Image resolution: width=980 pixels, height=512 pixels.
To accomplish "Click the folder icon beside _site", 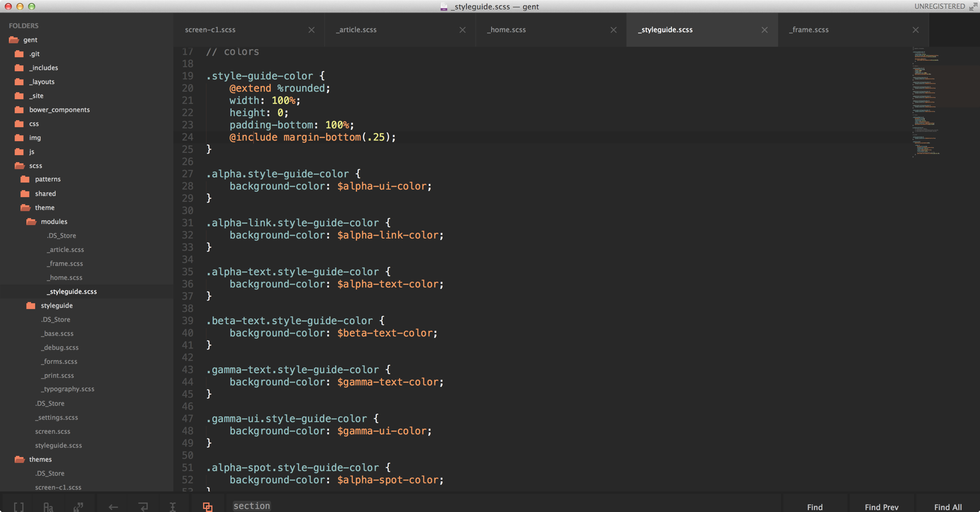I will coord(19,96).
